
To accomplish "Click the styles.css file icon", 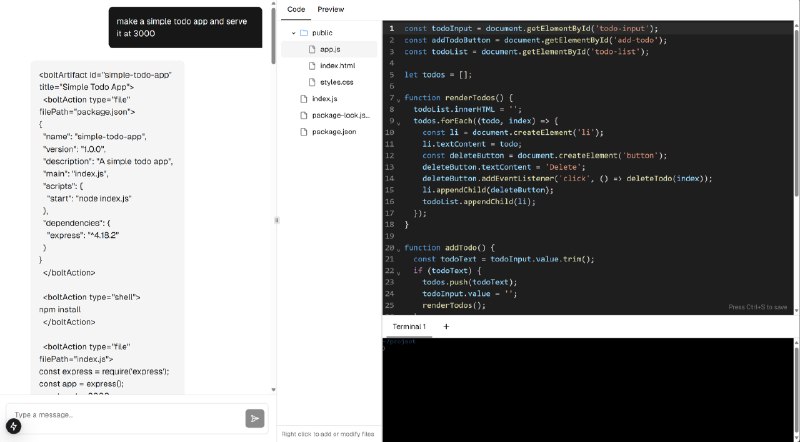I will (x=312, y=82).
